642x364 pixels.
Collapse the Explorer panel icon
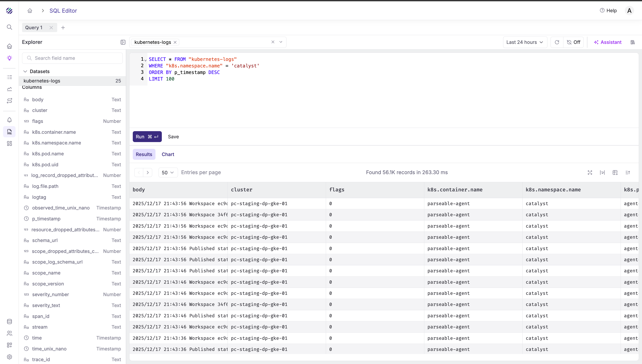[123, 42]
